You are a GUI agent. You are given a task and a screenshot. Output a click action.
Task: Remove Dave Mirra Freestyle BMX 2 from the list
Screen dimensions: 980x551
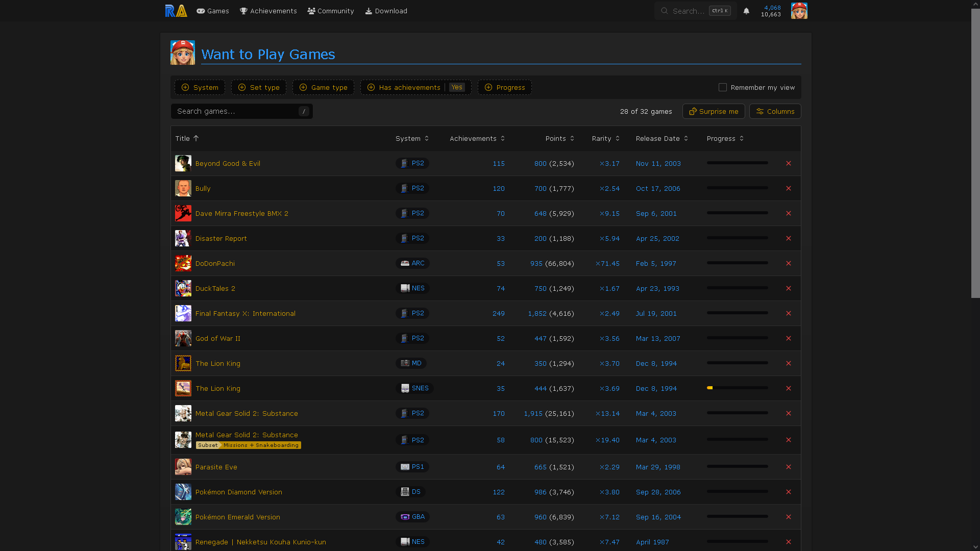(789, 213)
